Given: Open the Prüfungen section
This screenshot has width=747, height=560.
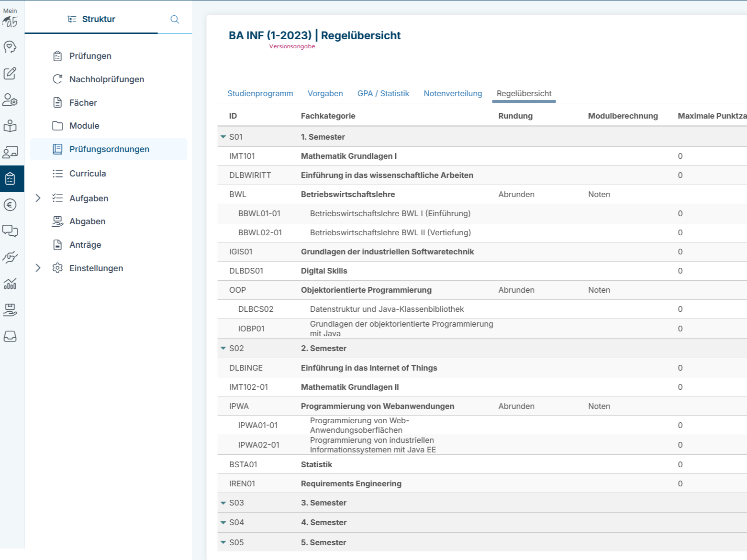Looking at the screenshot, I should pos(90,56).
